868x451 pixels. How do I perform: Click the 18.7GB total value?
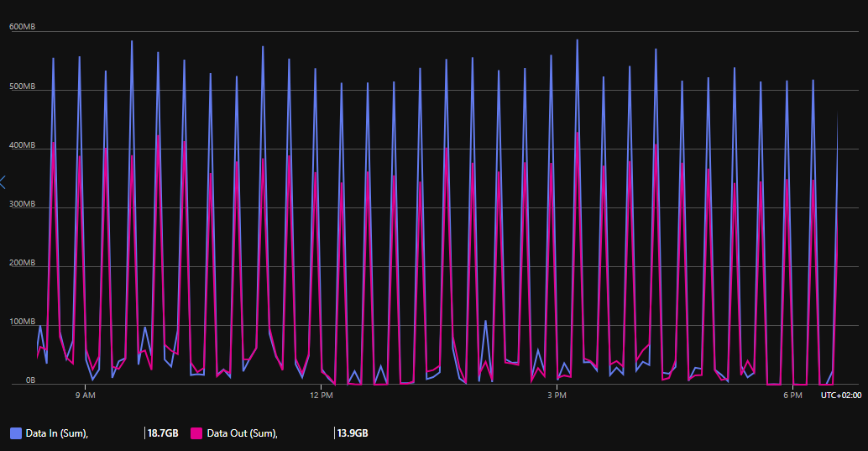pos(163,433)
